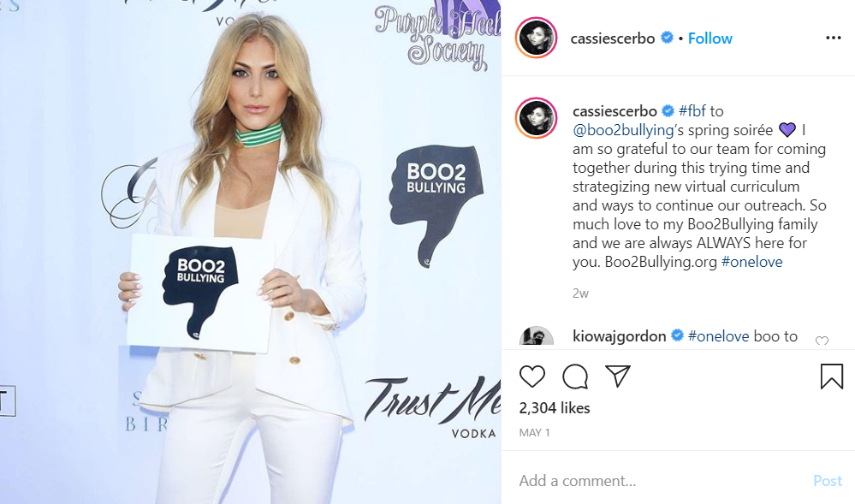This screenshot has height=504, width=855.
Task: Save post with the bookmark icon
Action: (x=832, y=377)
